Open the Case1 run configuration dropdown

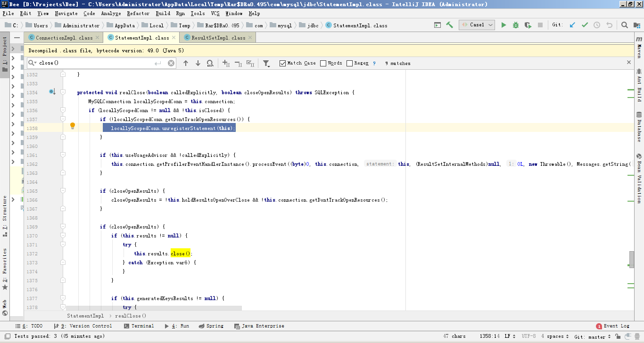[x=477, y=25]
